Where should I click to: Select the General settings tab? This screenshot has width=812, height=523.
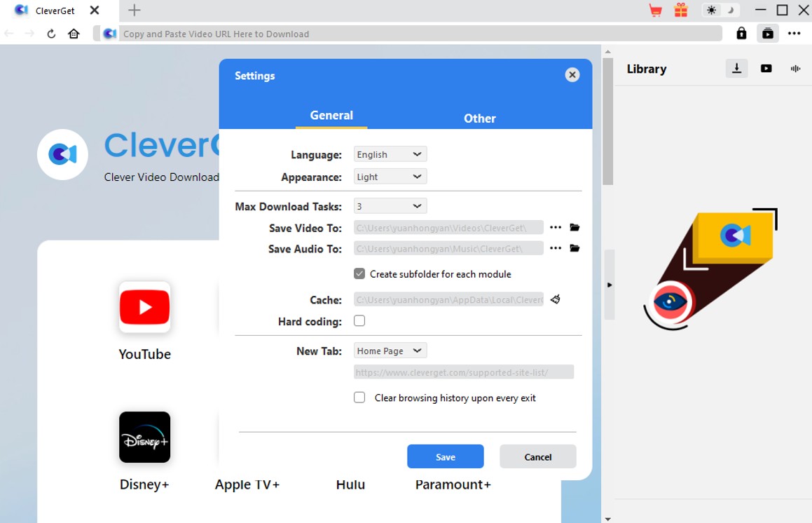pos(331,116)
